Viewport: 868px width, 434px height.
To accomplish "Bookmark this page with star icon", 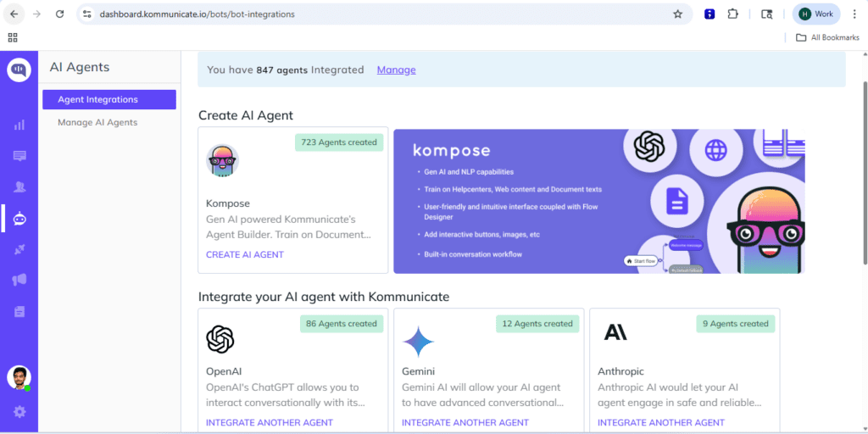I will (677, 14).
